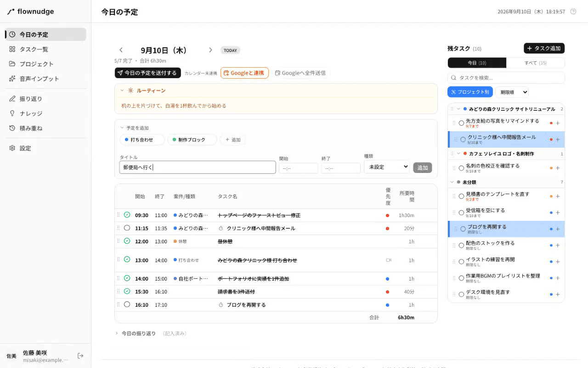Switch to すべて (35) tab
The width and height of the screenshot is (588, 368).
[x=536, y=63]
